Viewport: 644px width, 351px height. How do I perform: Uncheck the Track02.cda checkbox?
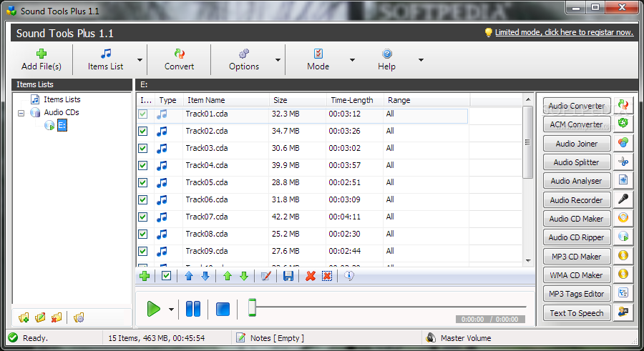click(142, 131)
